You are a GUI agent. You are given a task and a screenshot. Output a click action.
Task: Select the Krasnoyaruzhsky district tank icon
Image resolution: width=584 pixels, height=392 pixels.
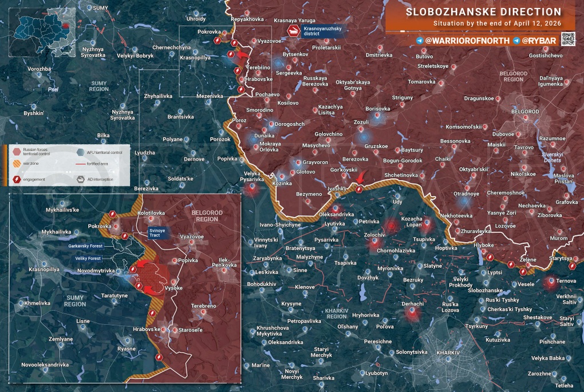[294, 31]
